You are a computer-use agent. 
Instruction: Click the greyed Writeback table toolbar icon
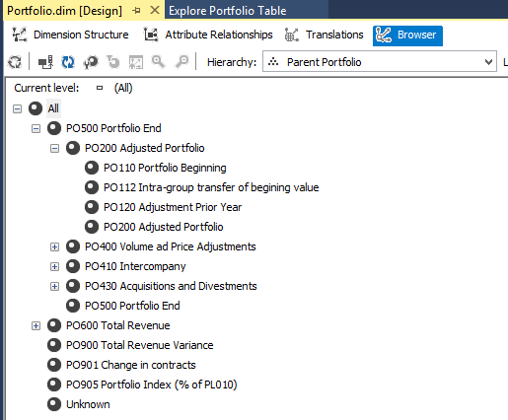[136, 62]
